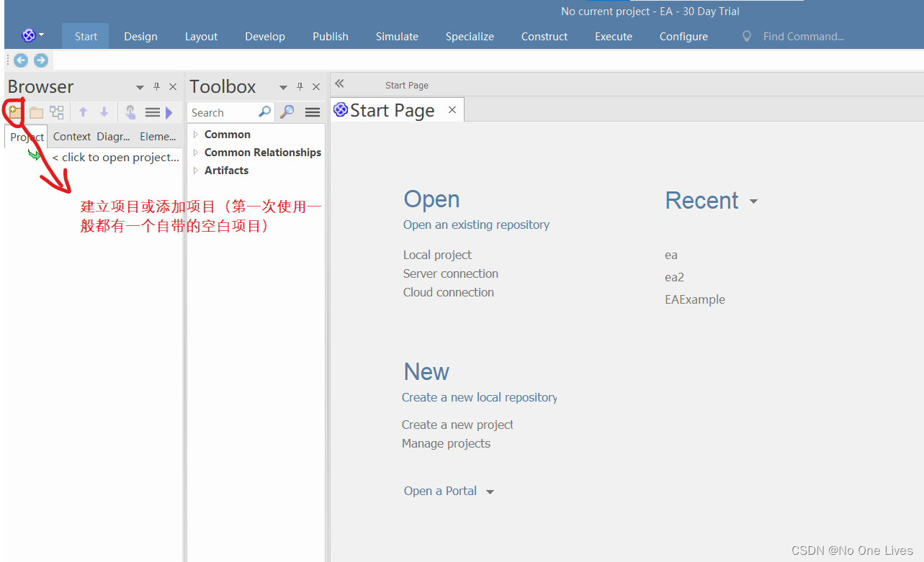Click the Server connection link
The image size is (924, 562).
(451, 273)
